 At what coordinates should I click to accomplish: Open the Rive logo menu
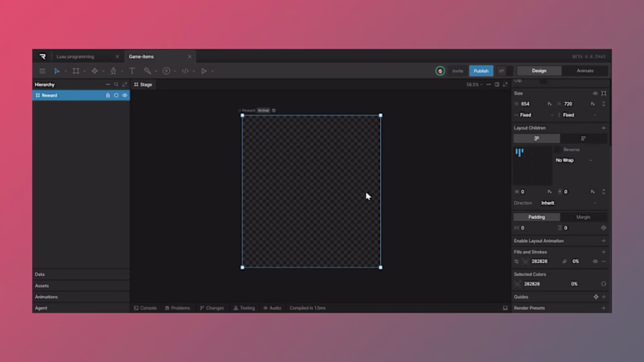[x=43, y=56]
